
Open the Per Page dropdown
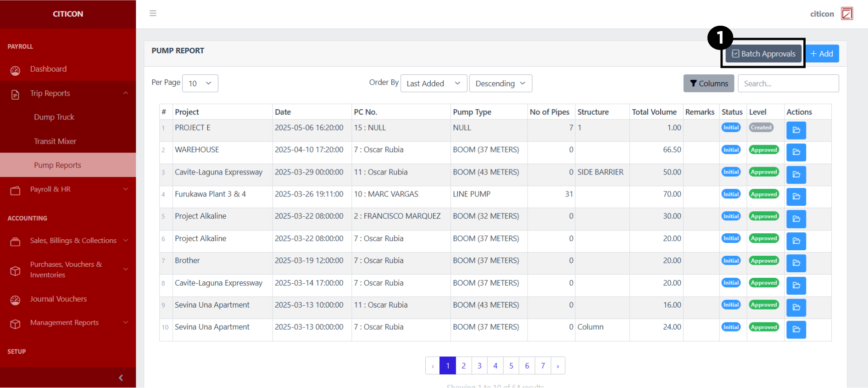tap(200, 84)
